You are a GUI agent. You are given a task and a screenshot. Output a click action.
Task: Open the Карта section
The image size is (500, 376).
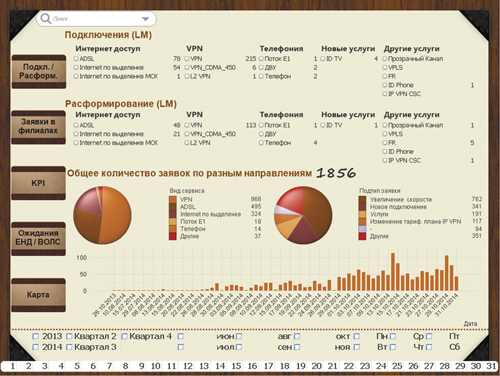click(39, 295)
